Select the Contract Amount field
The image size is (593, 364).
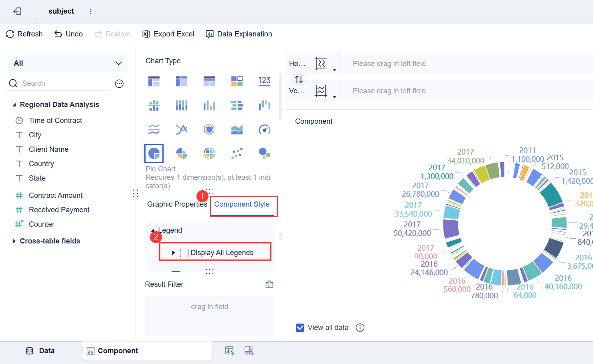(56, 195)
